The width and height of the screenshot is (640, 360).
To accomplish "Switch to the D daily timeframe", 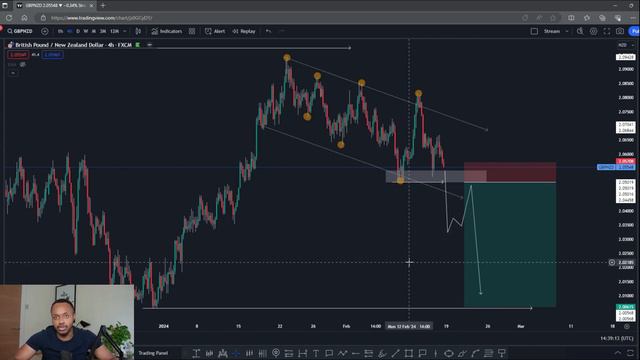I will pos(78,31).
